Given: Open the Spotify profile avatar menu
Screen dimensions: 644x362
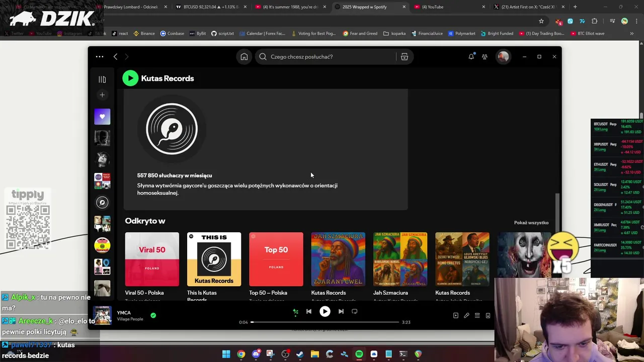Looking at the screenshot, I should pyautogui.click(x=503, y=57).
